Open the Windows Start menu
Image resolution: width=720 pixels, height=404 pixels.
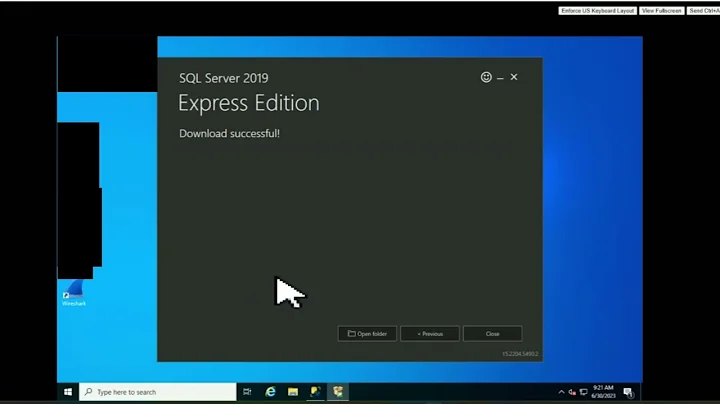pos(68,392)
